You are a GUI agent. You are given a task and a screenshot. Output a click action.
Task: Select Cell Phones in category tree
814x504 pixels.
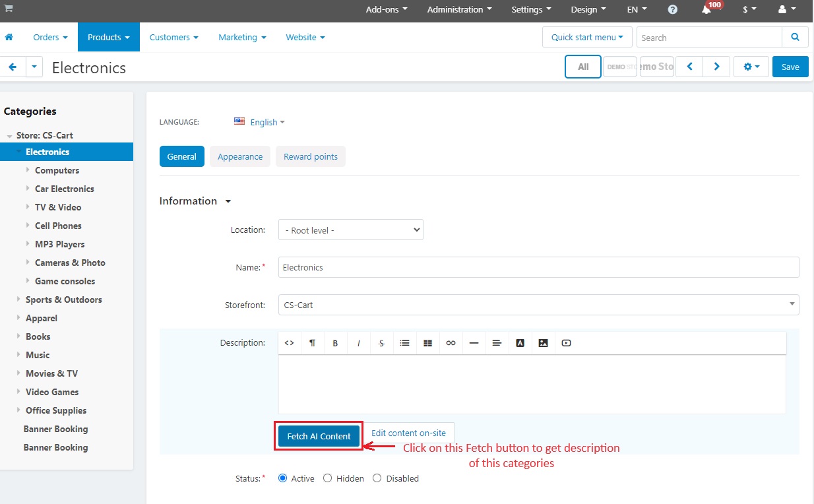coord(58,226)
